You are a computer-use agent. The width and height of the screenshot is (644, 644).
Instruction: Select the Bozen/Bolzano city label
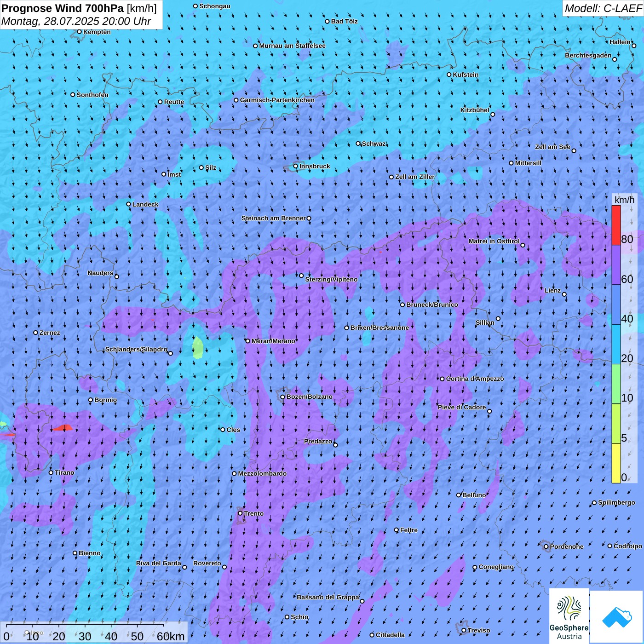pyautogui.click(x=309, y=397)
